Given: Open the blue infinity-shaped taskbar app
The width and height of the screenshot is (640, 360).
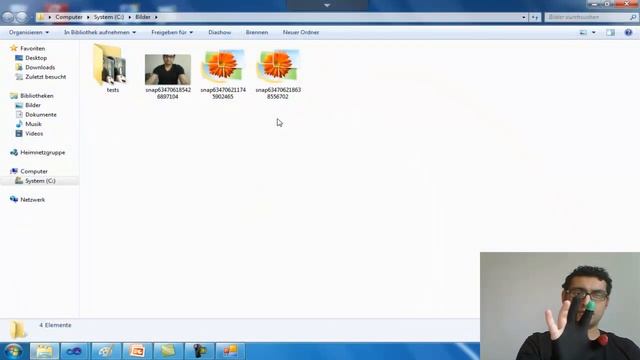Looking at the screenshot, I should (75, 351).
